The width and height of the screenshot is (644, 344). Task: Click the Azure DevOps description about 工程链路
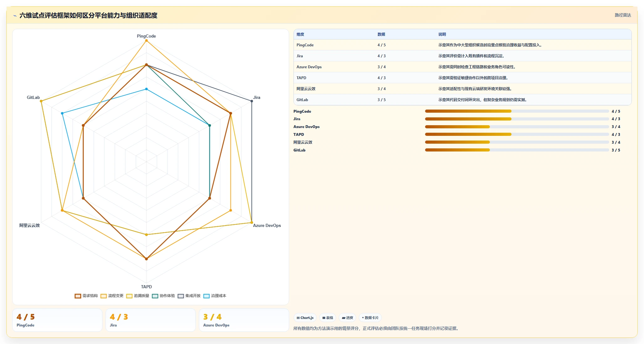[477, 67]
